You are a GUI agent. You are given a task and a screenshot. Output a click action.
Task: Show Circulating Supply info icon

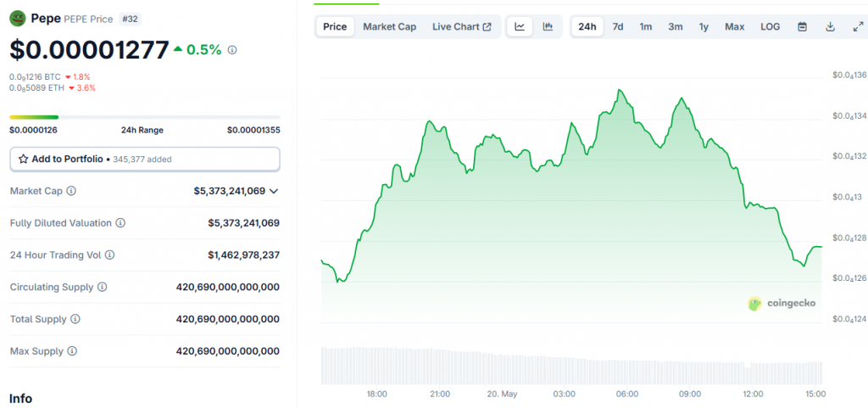point(102,287)
